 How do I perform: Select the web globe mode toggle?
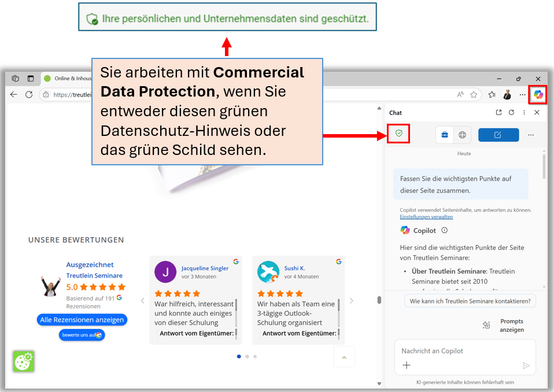[462, 135]
